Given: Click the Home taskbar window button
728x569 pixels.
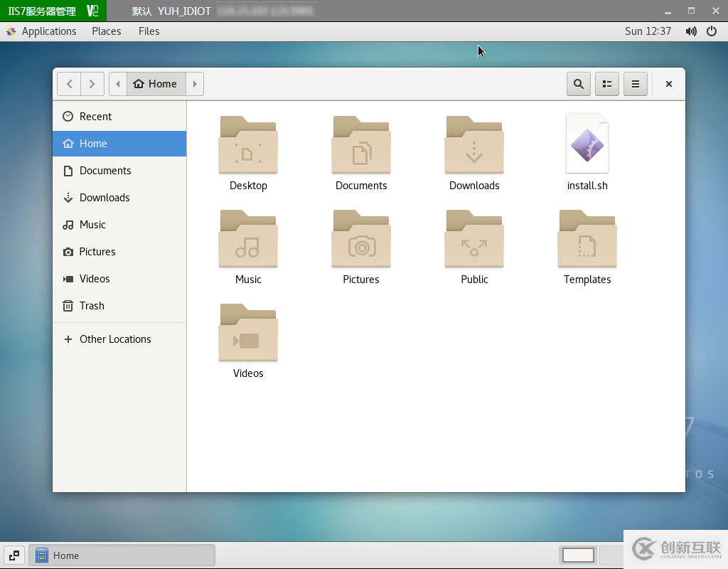Looking at the screenshot, I should pos(122,555).
